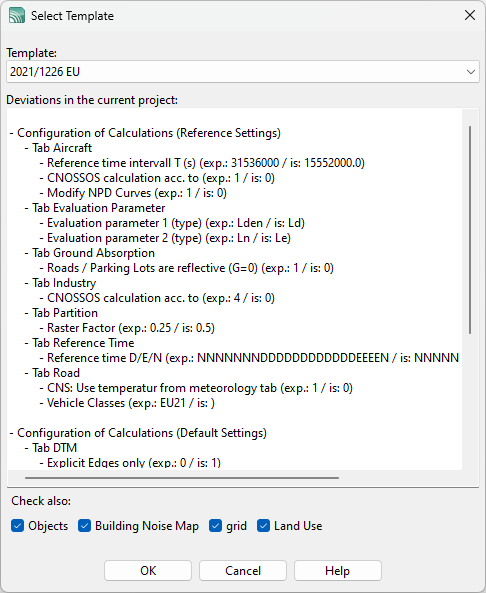This screenshot has width=486, height=593.
Task: Open Help for the template dialog
Action: 338,570
